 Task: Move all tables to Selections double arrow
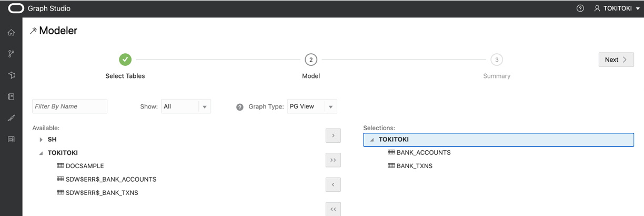click(333, 160)
